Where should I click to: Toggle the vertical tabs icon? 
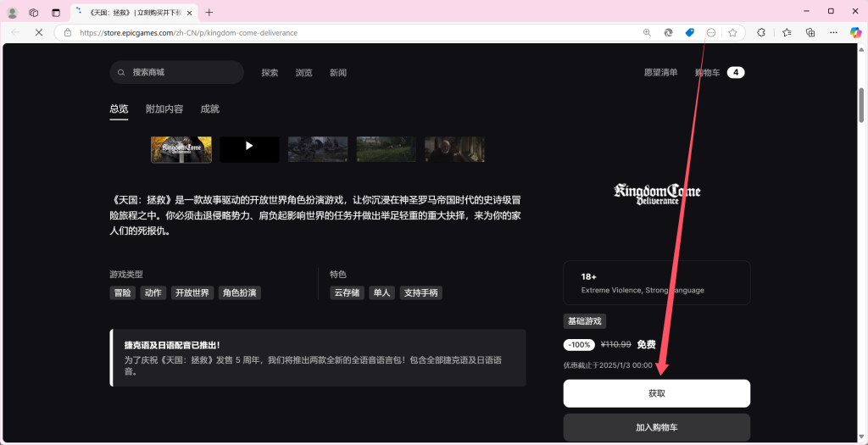[55, 12]
